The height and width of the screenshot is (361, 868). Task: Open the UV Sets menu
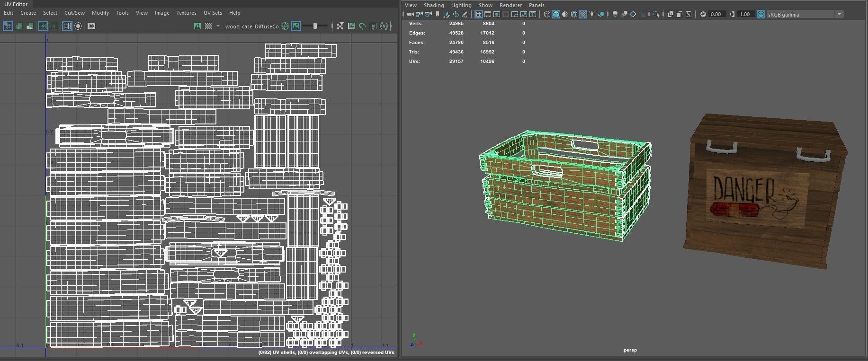point(213,13)
